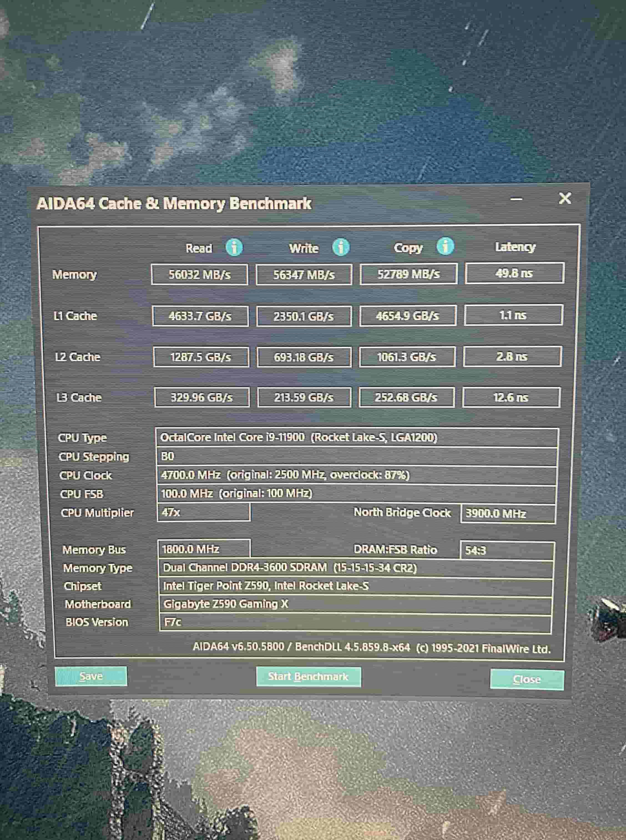Click the DRAM:FSB Ratio 54:3 field
Viewport: 626px width, 840px height.
(x=507, y=550)
